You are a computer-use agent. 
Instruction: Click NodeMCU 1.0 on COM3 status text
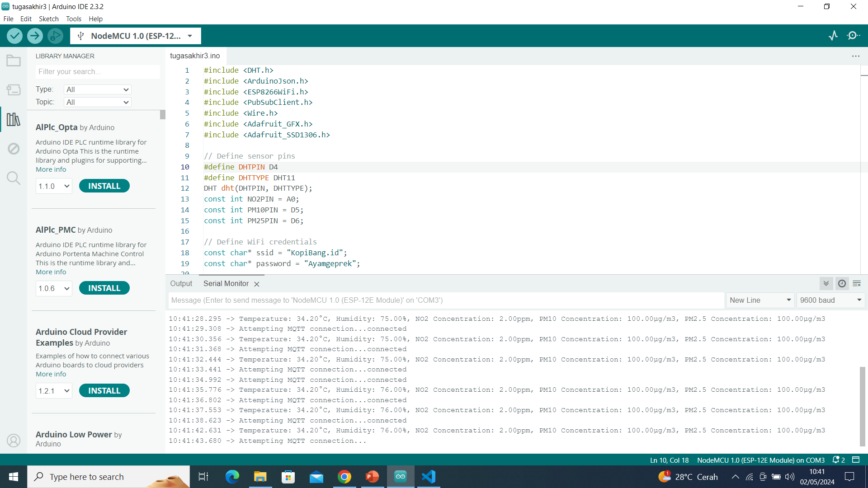761,460
